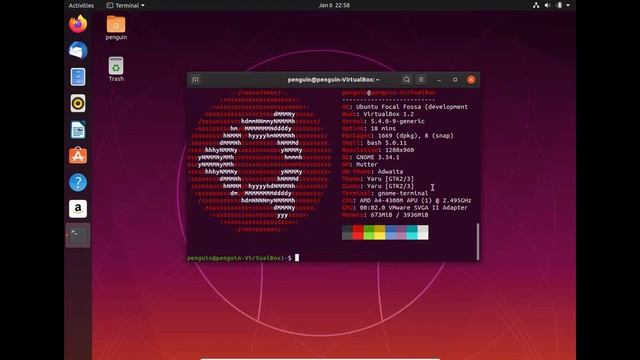Click the battery icon in top bar

point(559,5)
